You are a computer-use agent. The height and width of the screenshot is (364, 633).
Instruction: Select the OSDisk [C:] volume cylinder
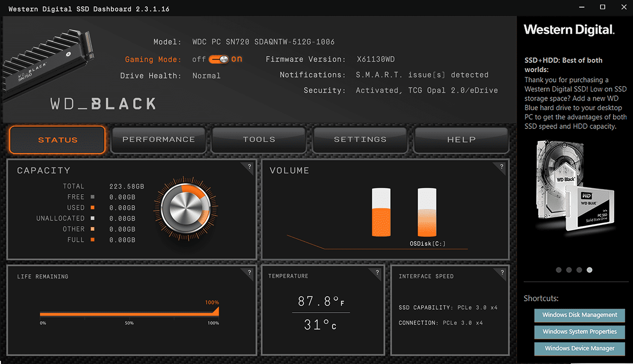pos(427,212)
